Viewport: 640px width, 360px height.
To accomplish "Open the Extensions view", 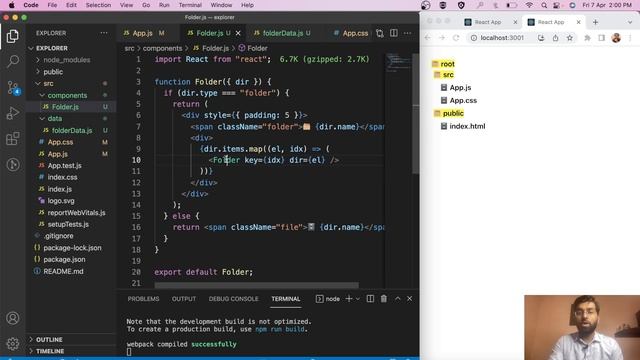I will pos(13,139).
